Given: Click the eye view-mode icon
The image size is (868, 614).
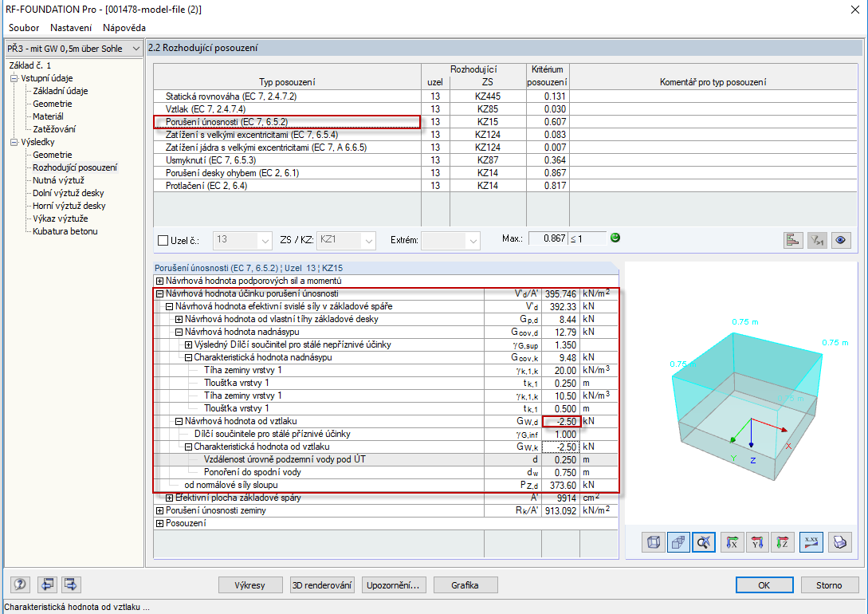Looking at the screenshot, I should click(x=841, y=240).
